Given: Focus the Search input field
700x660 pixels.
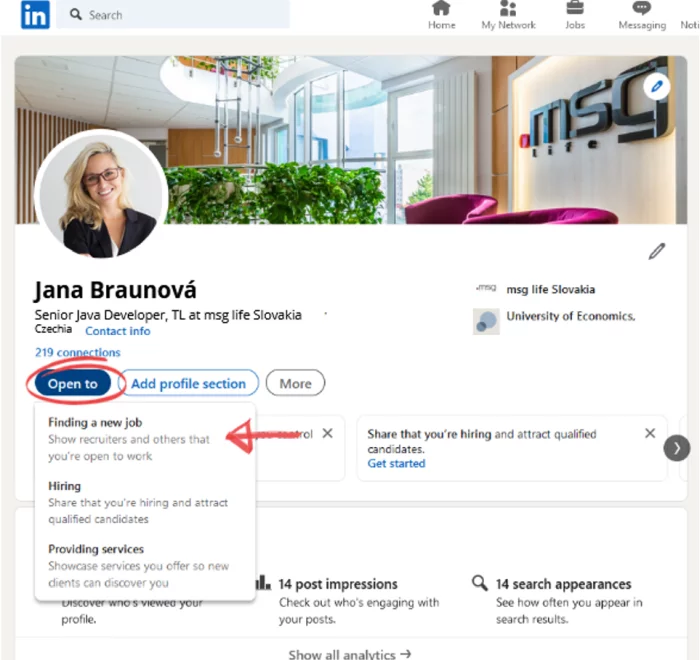Looking at the screenshot, I should tap(173, 15).
